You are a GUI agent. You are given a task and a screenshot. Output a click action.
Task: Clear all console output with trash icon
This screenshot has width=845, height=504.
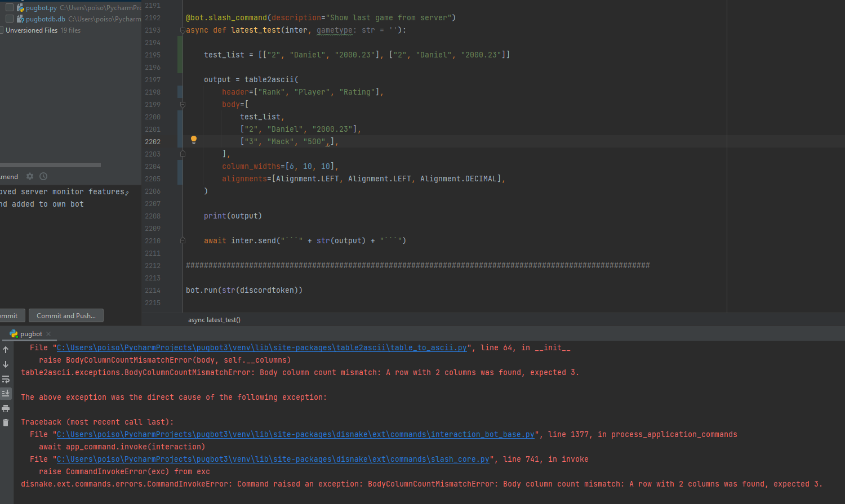(x=6, y=422)
